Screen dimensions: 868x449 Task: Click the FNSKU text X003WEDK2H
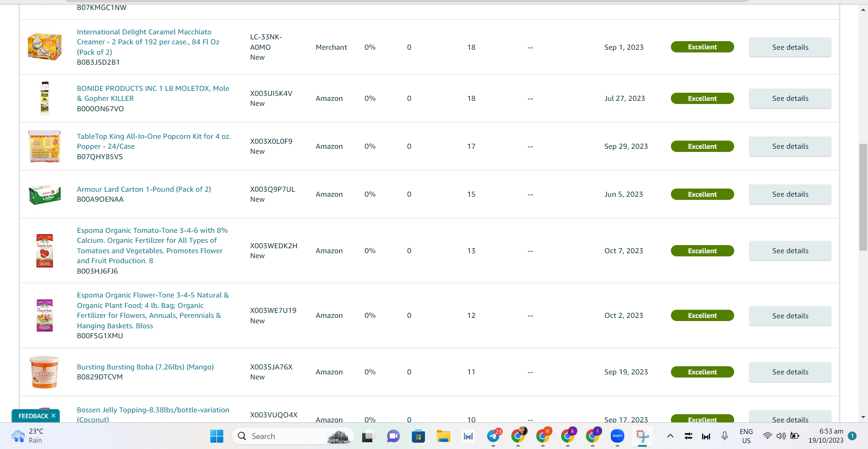(x=274, y=246)
